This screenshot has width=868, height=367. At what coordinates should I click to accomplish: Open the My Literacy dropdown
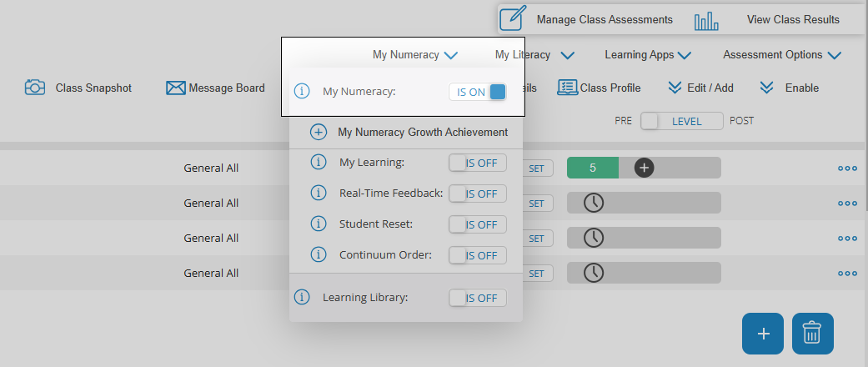(534, 55)
